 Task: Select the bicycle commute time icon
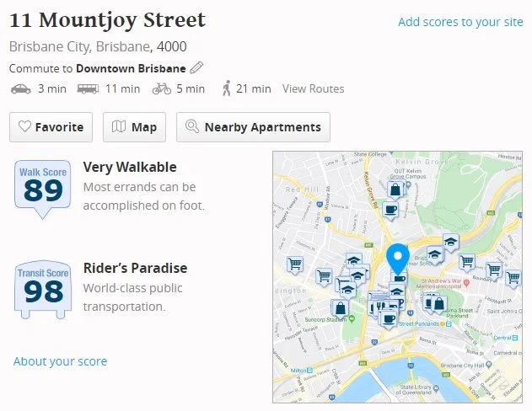click(x=162, y=88)
